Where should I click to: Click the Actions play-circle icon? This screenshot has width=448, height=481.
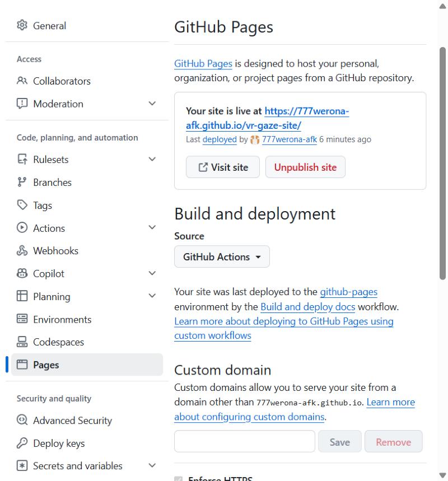pos(22,228)
